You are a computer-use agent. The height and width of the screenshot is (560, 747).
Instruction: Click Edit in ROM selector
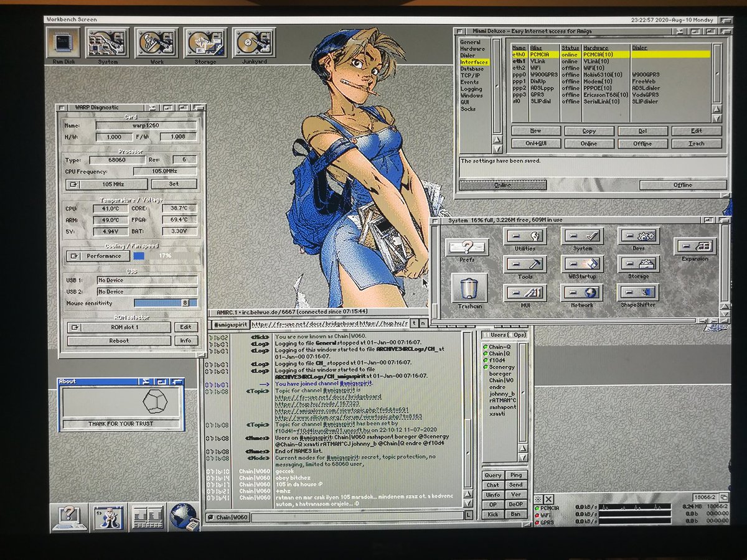pos(186,327)
